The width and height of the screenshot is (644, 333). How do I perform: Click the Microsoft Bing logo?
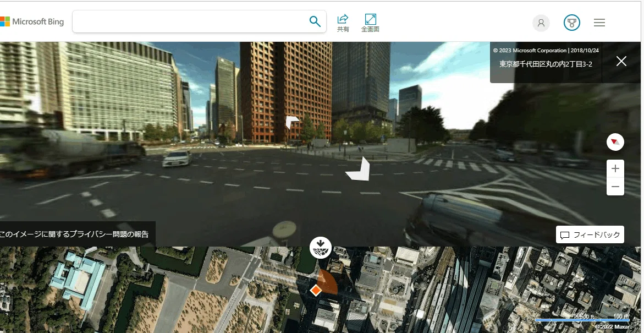click(32, 21)
